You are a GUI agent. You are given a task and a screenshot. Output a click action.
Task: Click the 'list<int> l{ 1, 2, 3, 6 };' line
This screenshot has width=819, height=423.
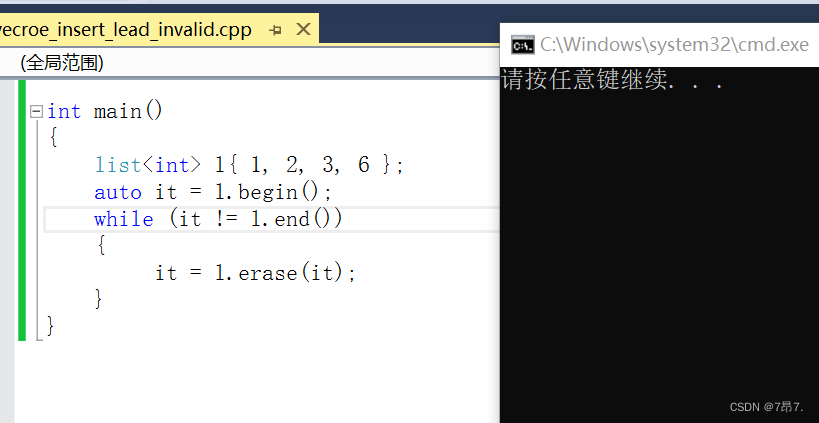click(249, 165)
